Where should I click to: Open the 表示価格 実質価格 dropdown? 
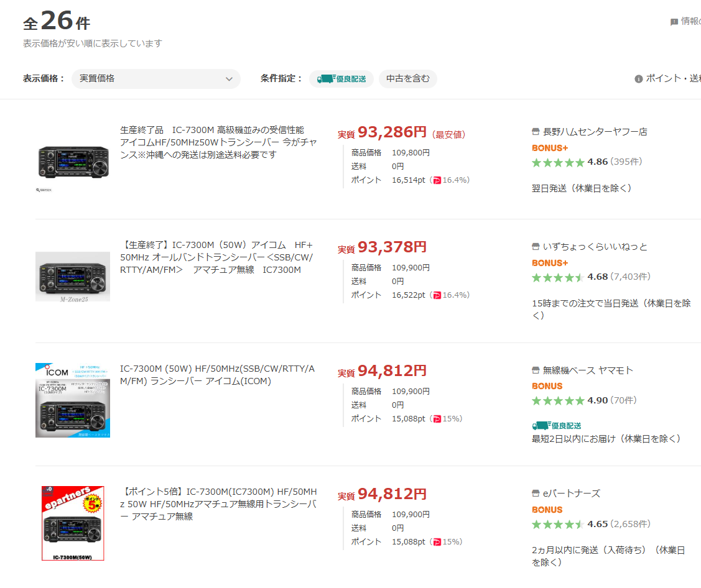click(156, 79)
